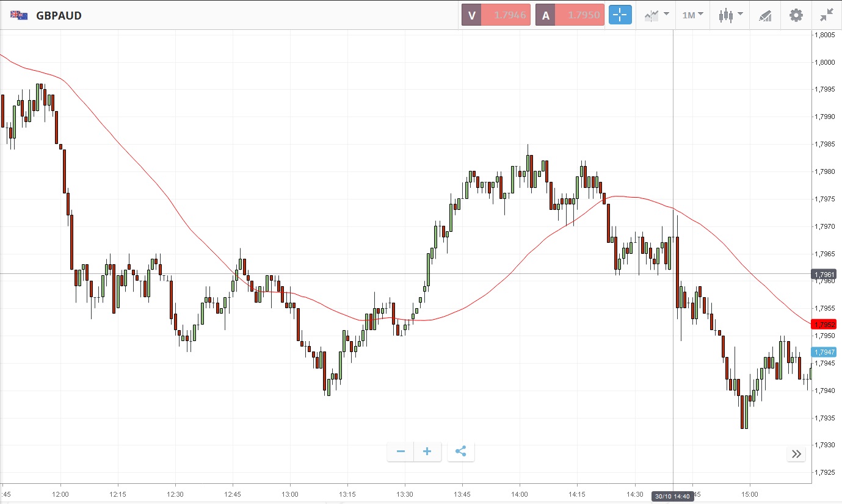
Task: Expand the 1M timeframe dropdown
Action: [692, 15]
